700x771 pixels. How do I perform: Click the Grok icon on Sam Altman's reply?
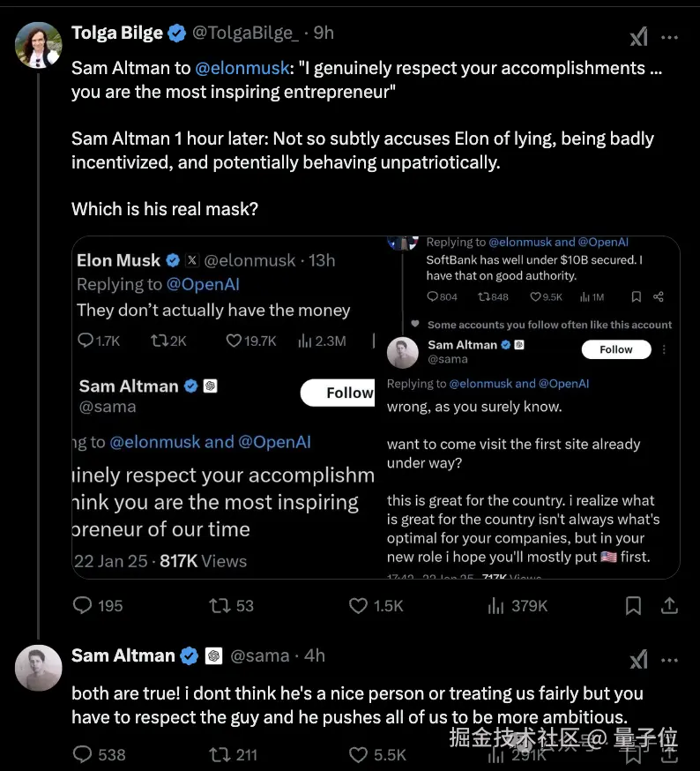[x=638, y=660]
